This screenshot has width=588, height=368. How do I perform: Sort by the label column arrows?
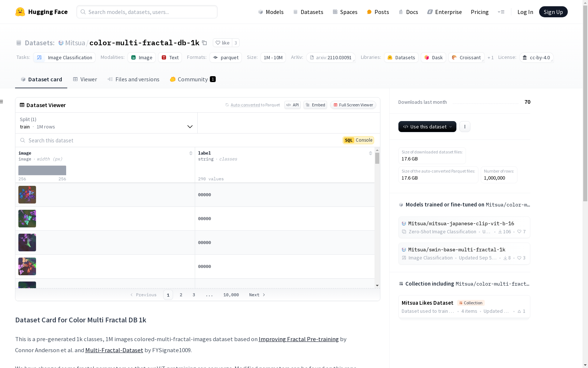pyautogui.click(x=370, y=153)
